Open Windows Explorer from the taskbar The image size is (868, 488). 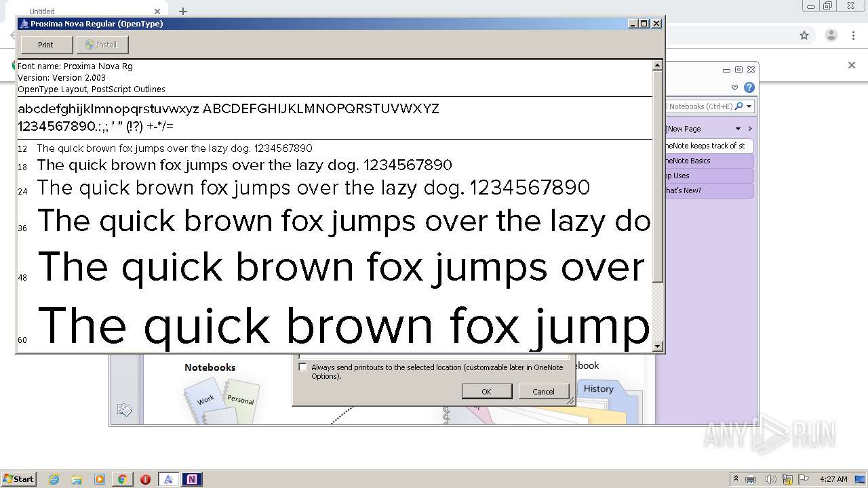coord(77,479)
